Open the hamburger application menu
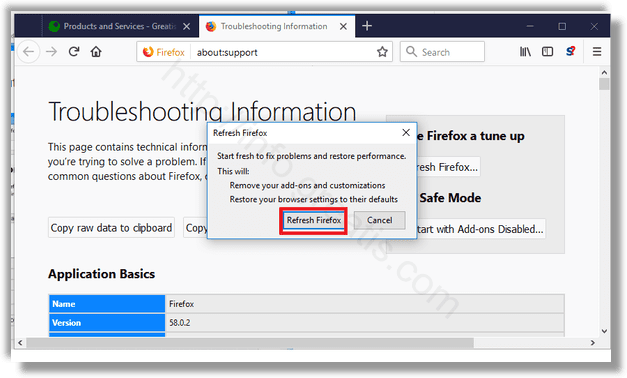 coord(597,52)
